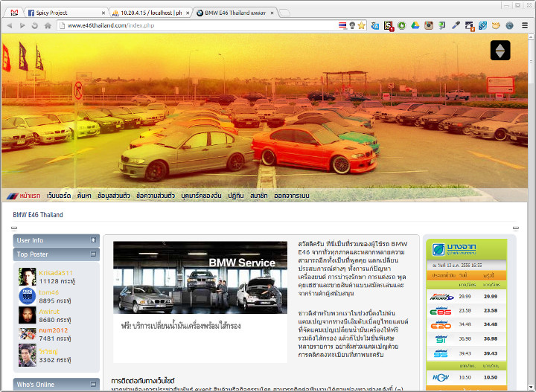
Task: Activate the eyedropper color picker extension
Action: coord(456,25)
